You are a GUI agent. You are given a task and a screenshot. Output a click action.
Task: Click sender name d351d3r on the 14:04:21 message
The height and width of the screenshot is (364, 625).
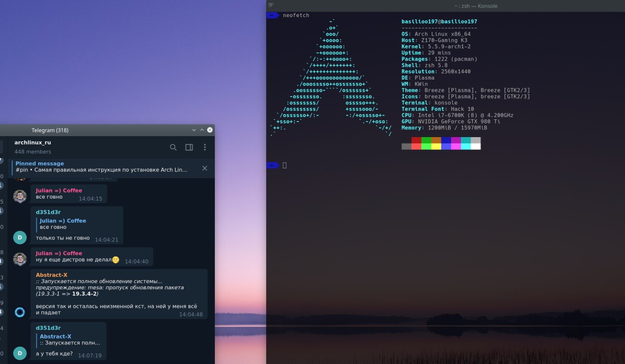(48, 212)
